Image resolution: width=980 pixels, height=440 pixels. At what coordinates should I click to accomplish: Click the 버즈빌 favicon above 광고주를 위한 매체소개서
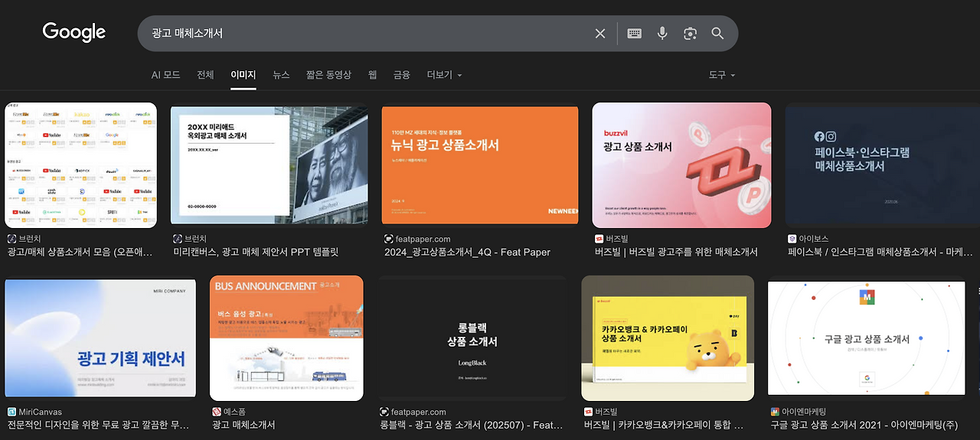(x=599, y=239)
